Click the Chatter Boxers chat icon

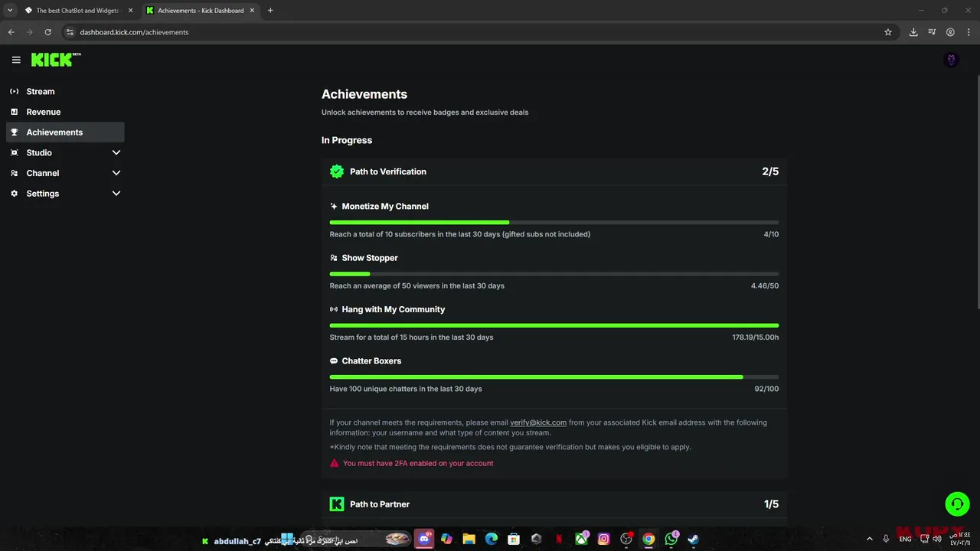tap(334, 361)
